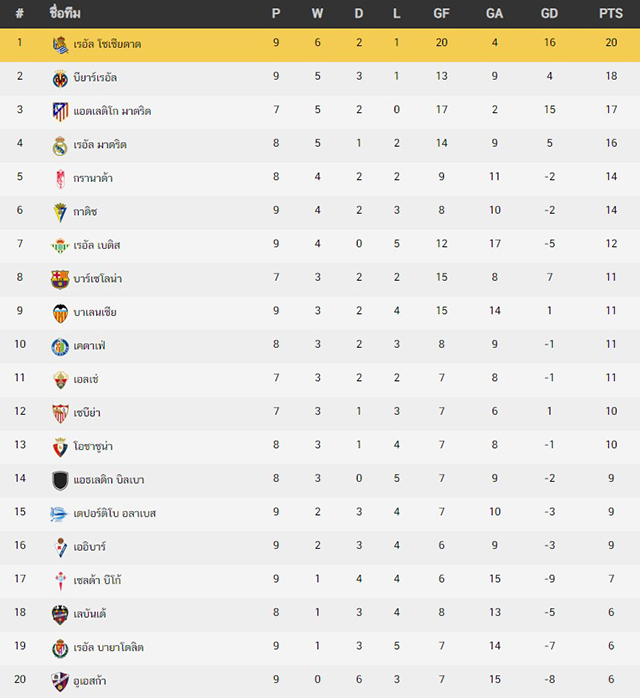
Task: Click the Real Sociedad crest icon
Action: 60,45
